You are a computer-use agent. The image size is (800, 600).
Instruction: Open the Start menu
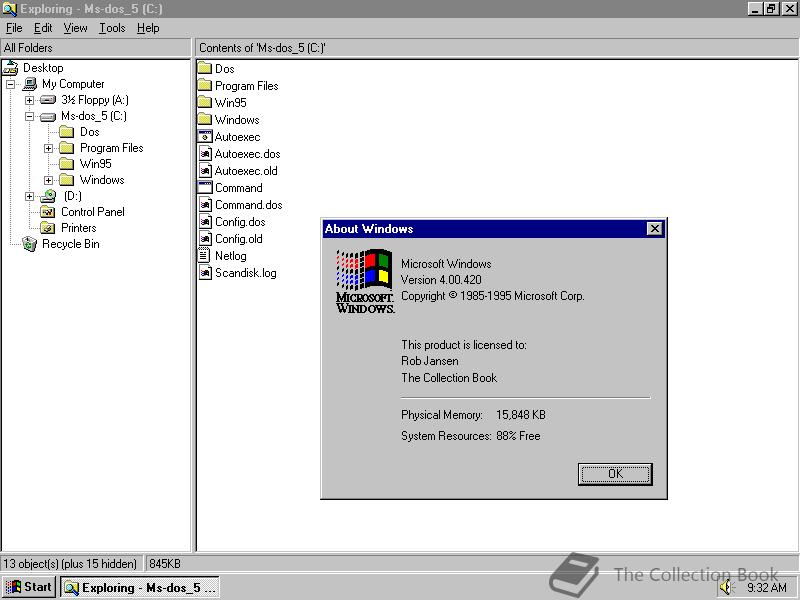tap(29, 587)
